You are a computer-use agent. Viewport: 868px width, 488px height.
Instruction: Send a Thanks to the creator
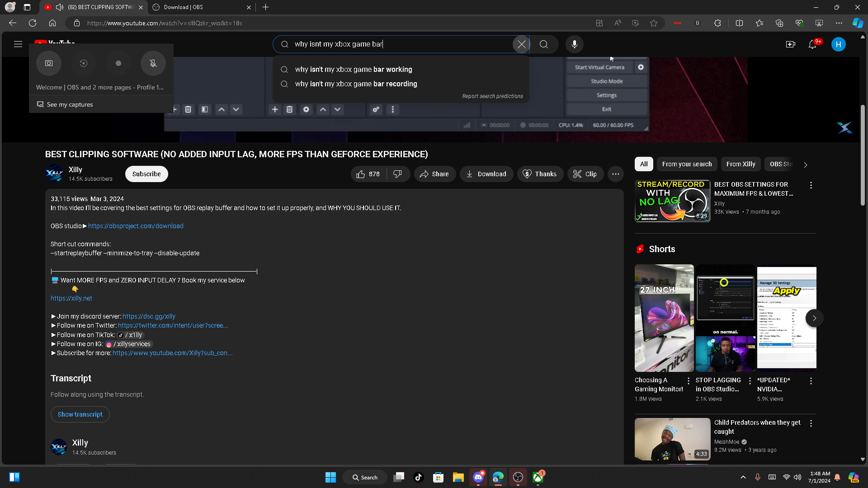540,174
